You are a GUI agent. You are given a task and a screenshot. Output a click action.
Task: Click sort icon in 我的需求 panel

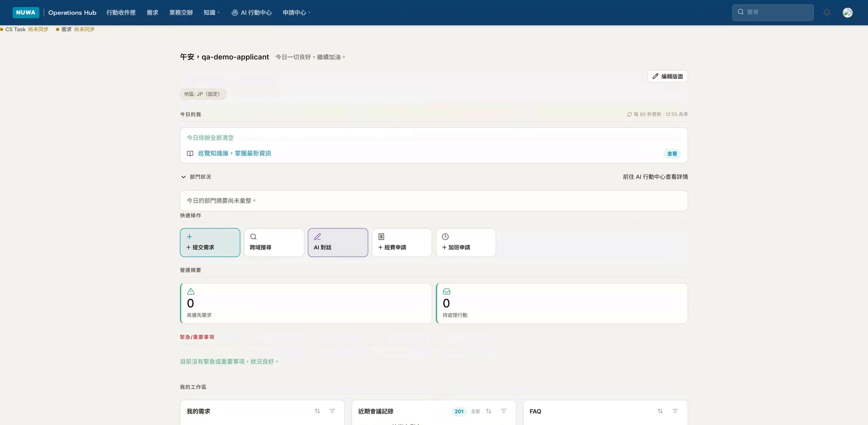317,411
